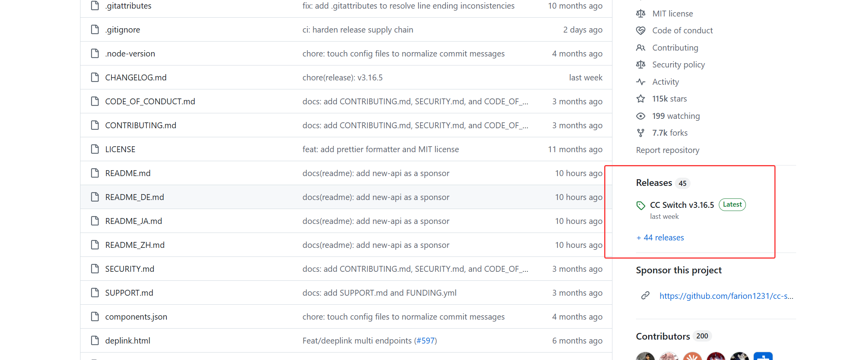The height and width of the screenshot is (360, 868).
Task: Open README_ZH.md
Action: click(x=135, y=245)
